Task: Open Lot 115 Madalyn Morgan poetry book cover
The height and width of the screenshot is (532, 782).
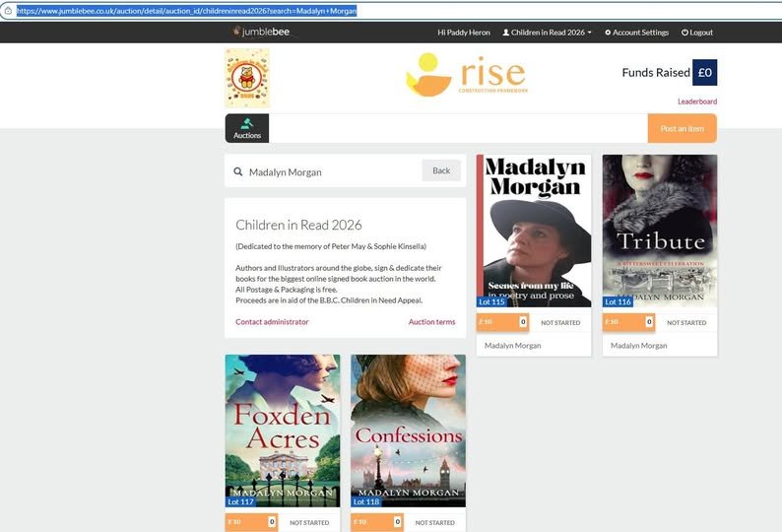Action: click(534, 231)
